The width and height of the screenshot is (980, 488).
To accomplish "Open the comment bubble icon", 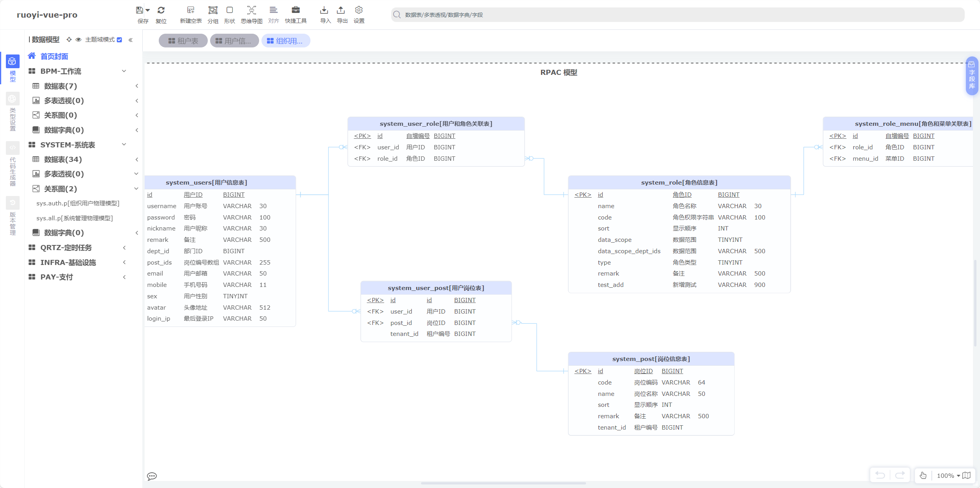I will [x=152, y=476].
